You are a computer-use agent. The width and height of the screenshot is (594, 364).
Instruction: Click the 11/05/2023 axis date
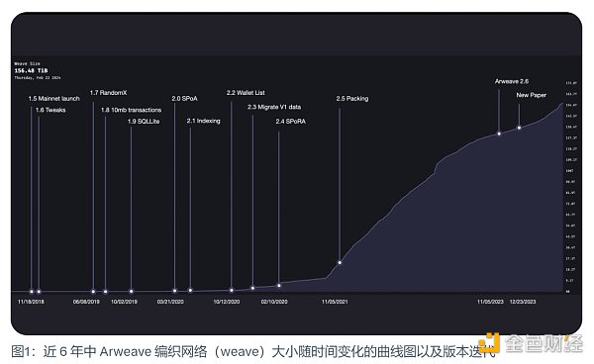[490, 302]
